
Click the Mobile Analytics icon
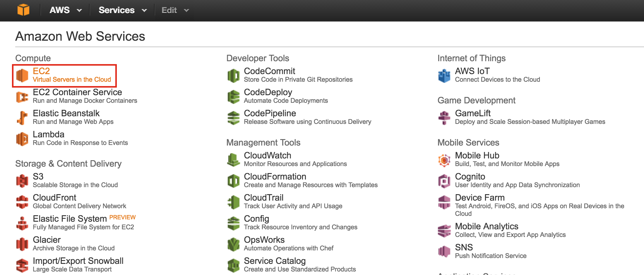coord(444,231)
